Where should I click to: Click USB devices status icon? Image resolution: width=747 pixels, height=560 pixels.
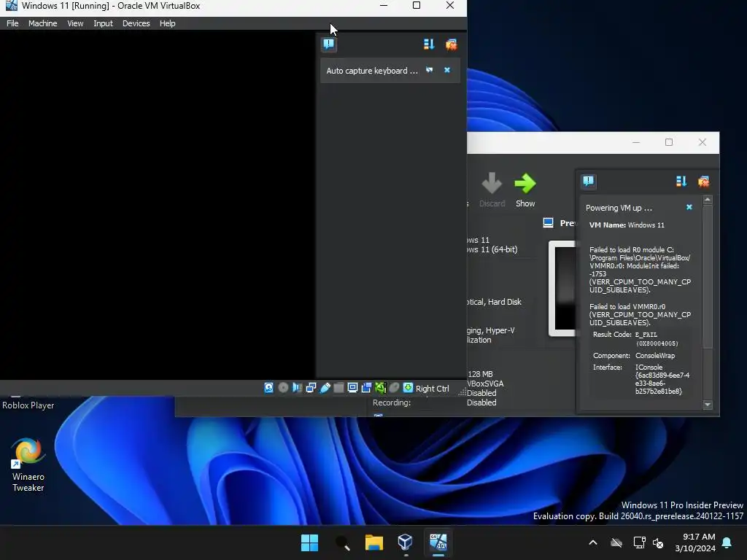[x=325, y=388]
